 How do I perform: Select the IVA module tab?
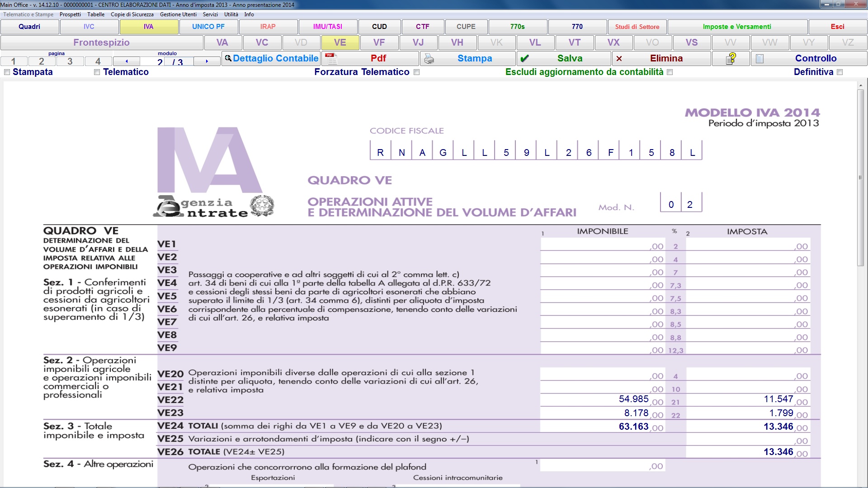[x=149, y=27]
